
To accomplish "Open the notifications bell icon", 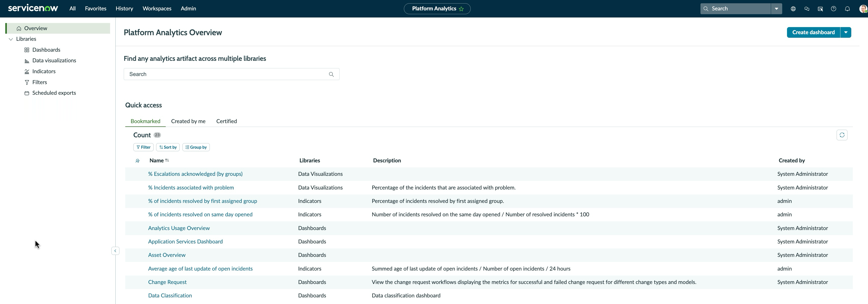I will coord(847,9).
